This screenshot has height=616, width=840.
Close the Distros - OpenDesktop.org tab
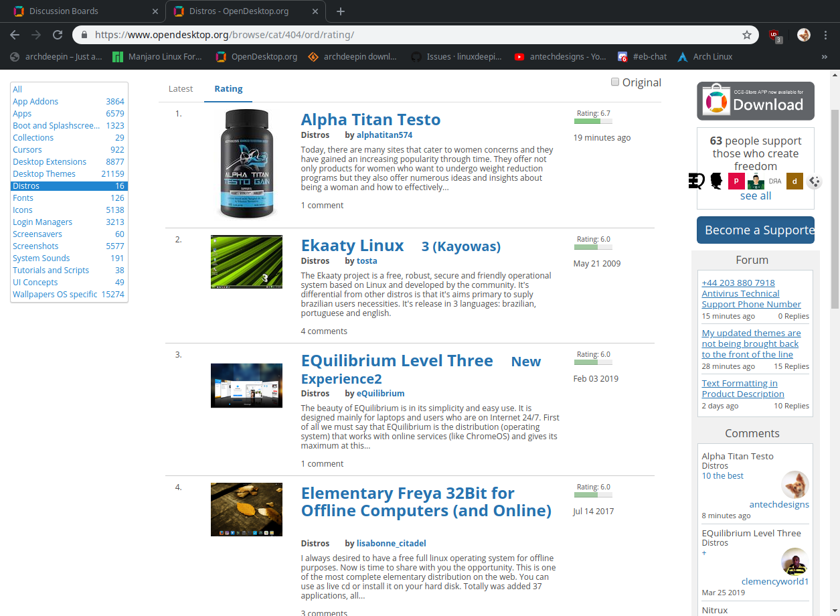coord(315,11)
